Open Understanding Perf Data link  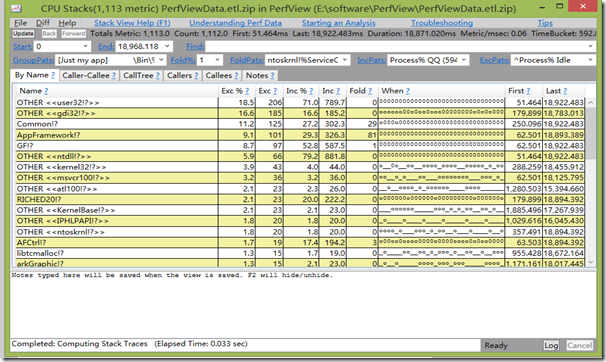235,23
